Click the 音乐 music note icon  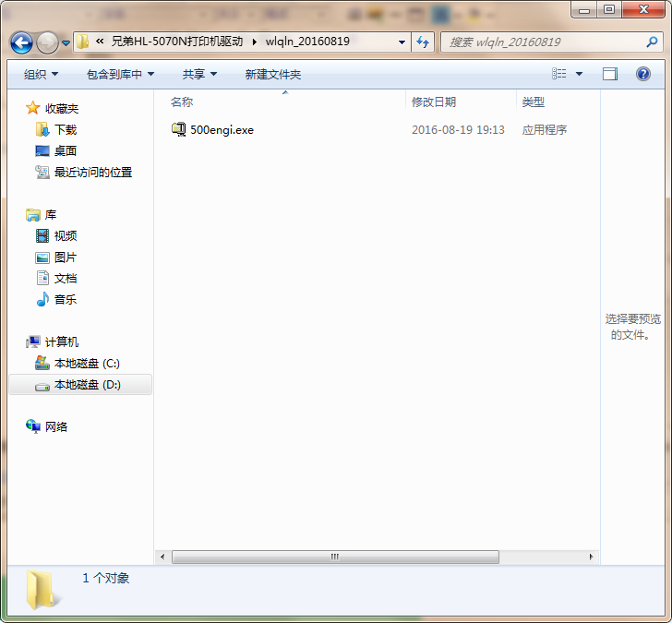coord(42,299)
